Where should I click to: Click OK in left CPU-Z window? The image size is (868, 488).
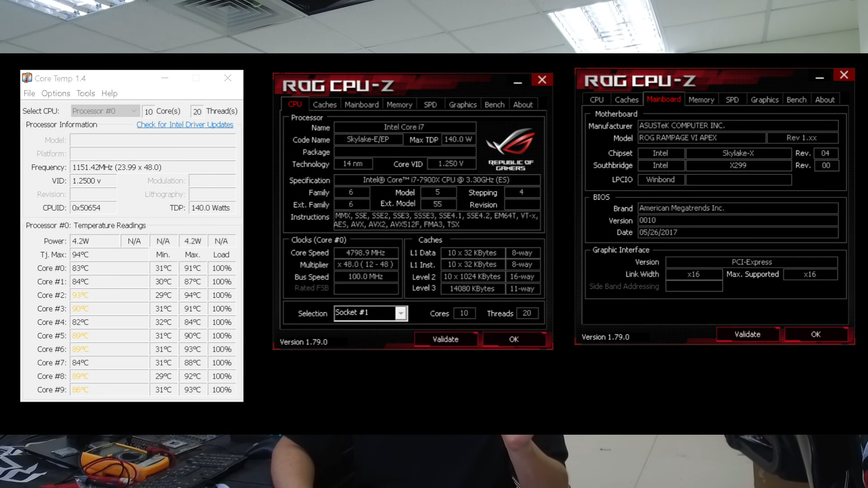[x=514, y=339]
